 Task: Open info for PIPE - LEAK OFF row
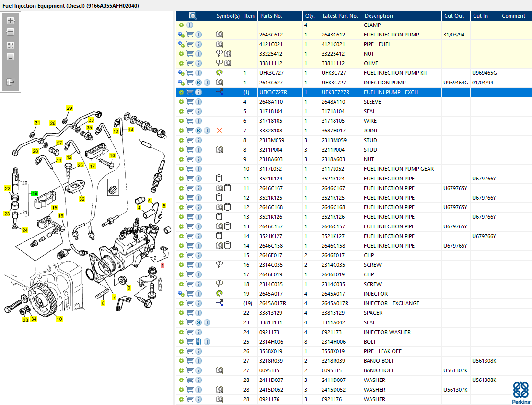point(199,351)
